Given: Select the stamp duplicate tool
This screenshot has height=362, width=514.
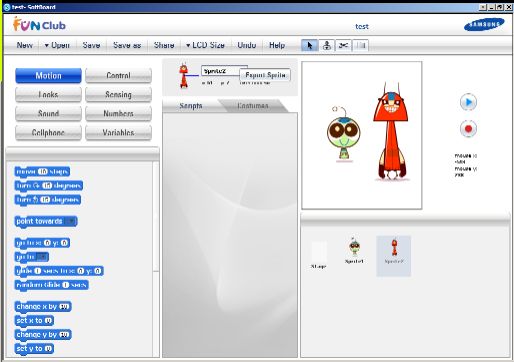Looking at the screenshot, I should (327, 45).
